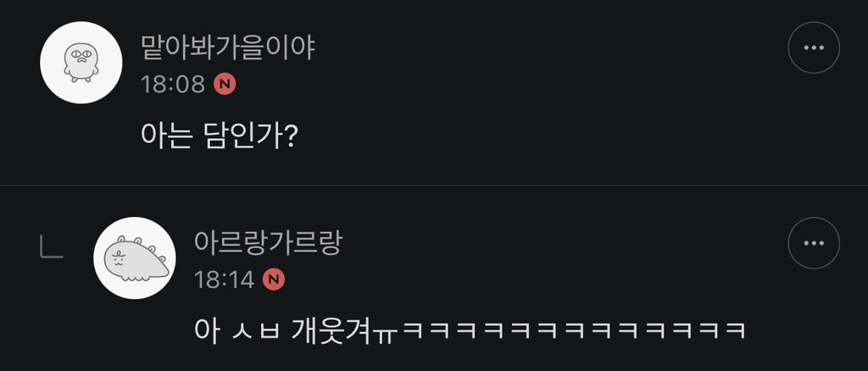Click the word 개웃겨 in the reply
Image resolution: width=868 pixels, height=371 pixels.
332,330
